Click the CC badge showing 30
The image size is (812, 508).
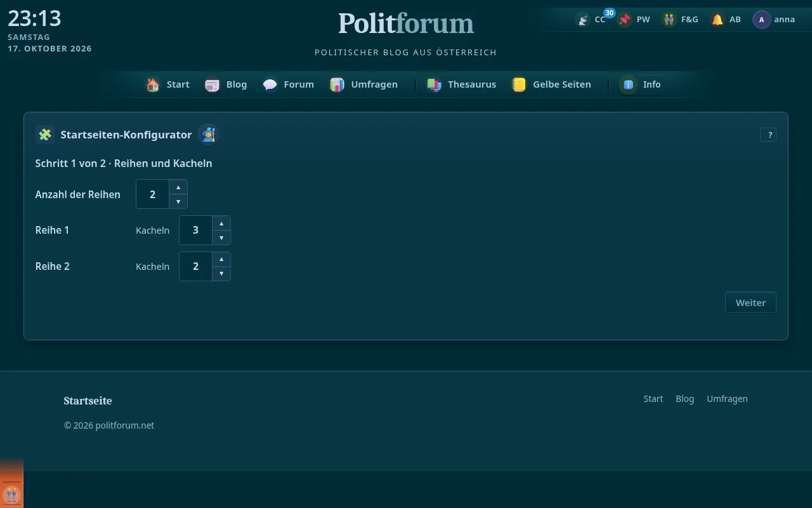click(x=610, y=13)
